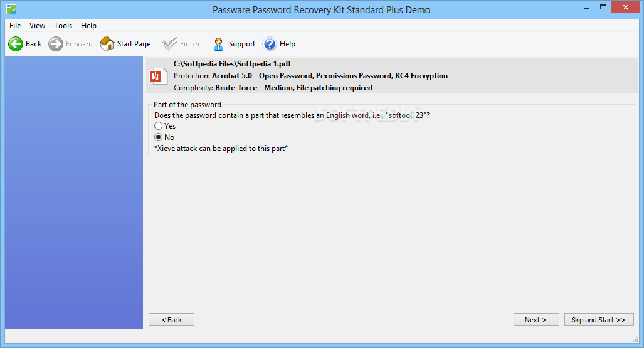Viewport: 644px width, 348px height.
Task: Click the grey Forward arrow icon
Action: click(x=55, y=44)
